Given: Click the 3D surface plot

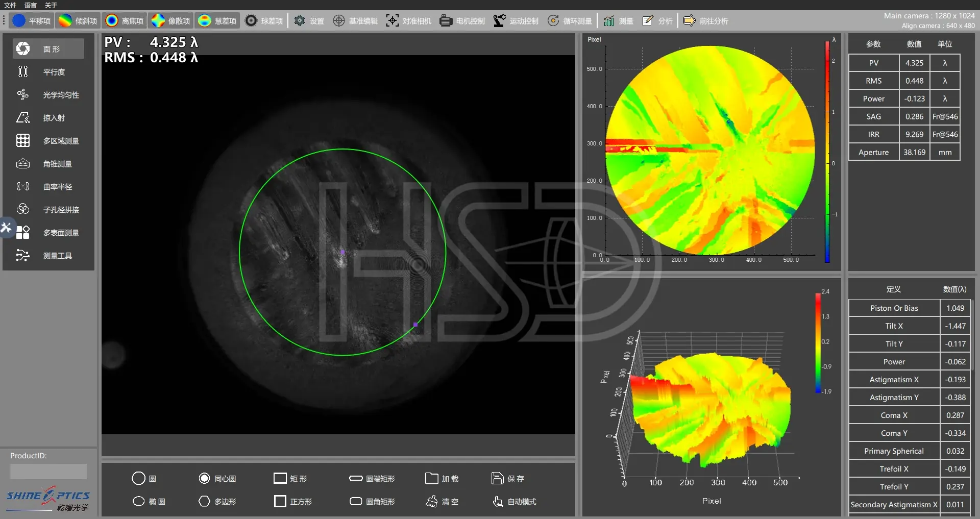Looking at the screenshot, I should point(712,411).
